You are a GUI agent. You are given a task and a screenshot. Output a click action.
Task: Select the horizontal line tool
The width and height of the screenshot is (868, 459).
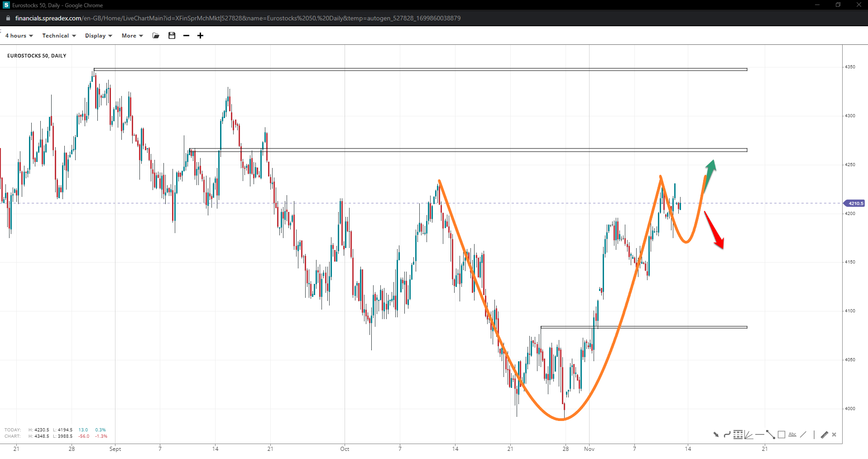(759, 435)
